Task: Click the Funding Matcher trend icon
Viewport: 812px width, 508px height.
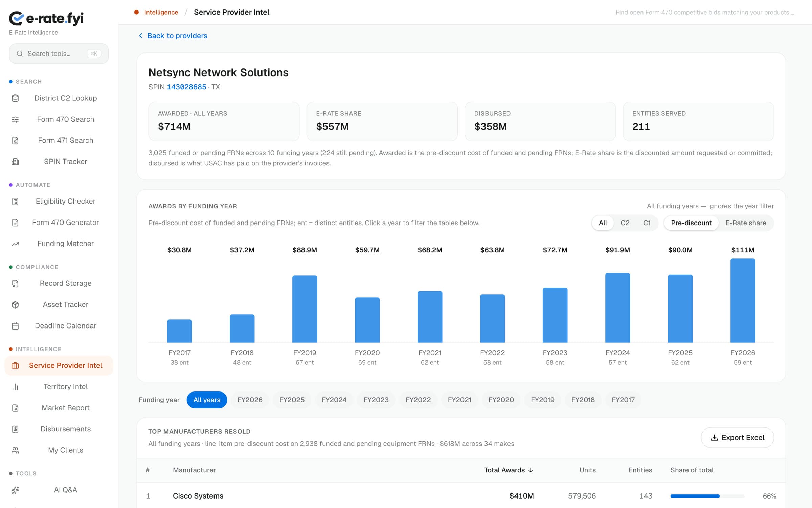Action: pos(15,244)
